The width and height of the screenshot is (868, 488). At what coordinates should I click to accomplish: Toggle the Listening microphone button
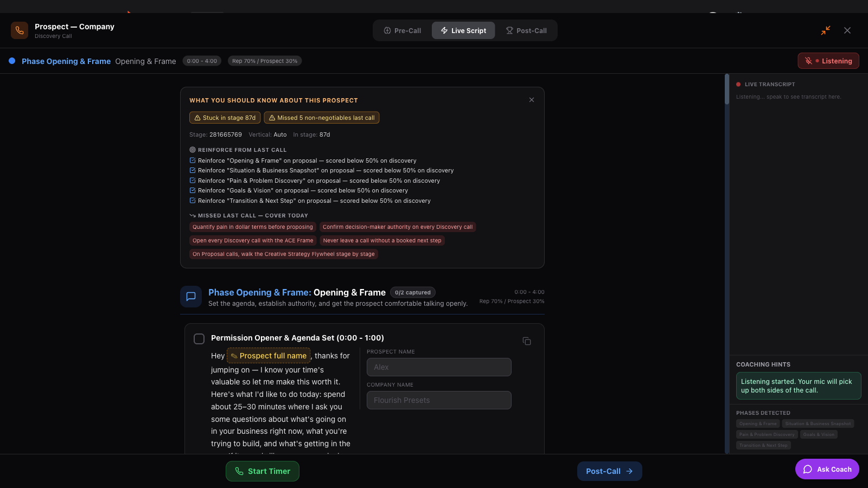pyautogui.click(x=828, y=61)
